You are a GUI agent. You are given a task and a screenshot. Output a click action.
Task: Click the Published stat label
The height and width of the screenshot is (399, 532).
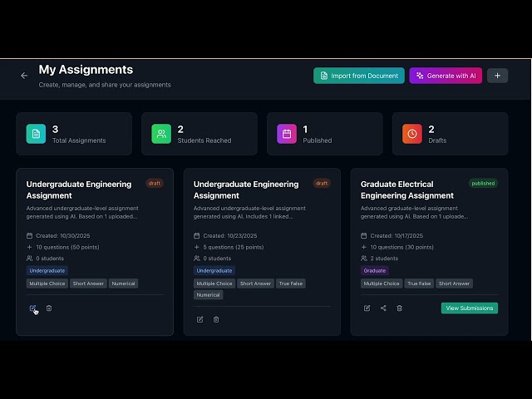pos(318,140)
